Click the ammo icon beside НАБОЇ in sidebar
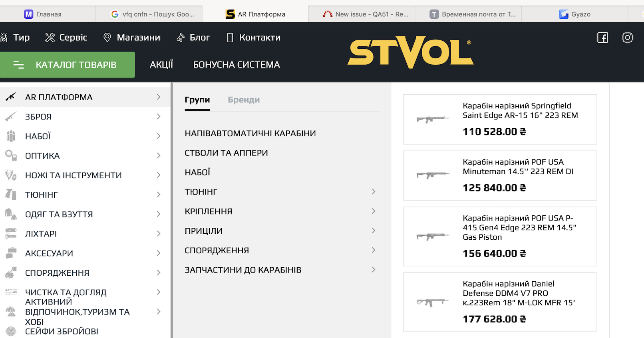The width and height of the screenshot is (644, 338). [11, 136]
